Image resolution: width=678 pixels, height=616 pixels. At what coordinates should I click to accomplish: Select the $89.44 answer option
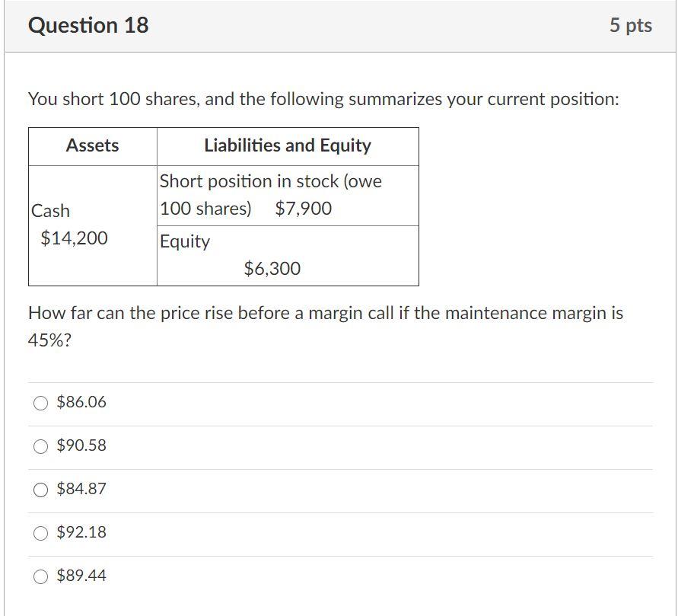point(40,576)
